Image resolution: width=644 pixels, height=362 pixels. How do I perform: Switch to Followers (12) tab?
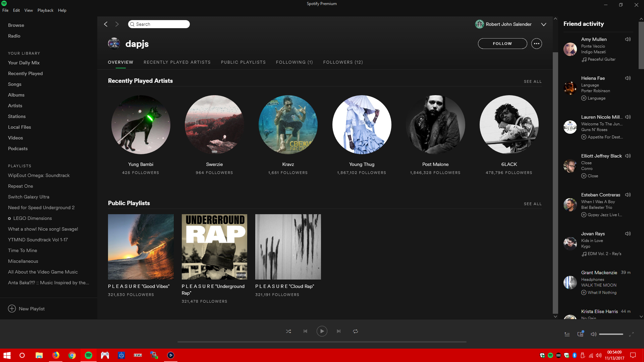point(343,62)
